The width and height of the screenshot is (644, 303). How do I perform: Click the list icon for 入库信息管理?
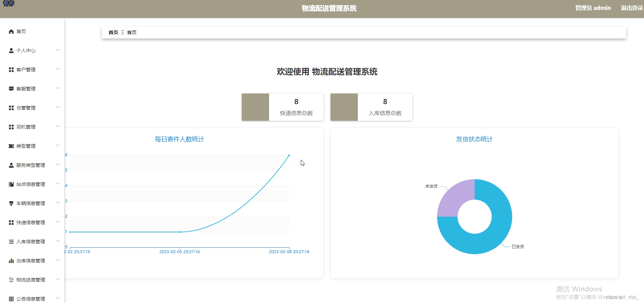[x=11, y=242]
